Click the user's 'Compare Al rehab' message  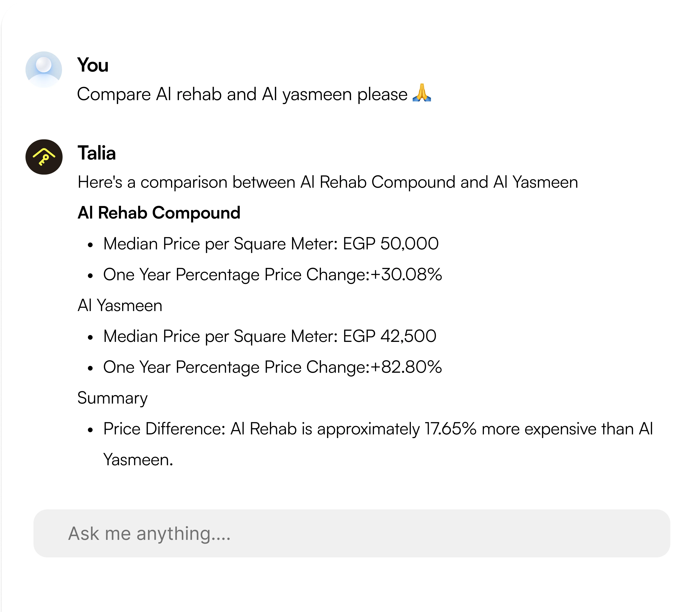click(254, 94)
